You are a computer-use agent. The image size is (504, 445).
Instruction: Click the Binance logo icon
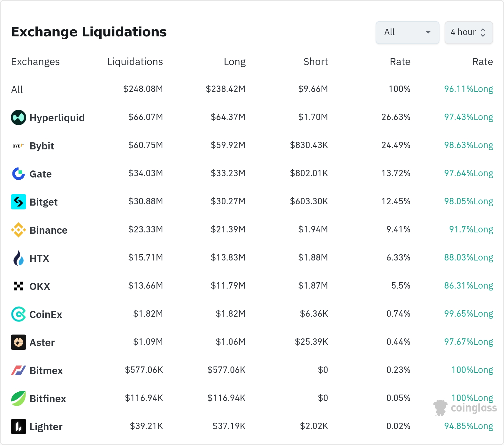(x=19, y=230)
